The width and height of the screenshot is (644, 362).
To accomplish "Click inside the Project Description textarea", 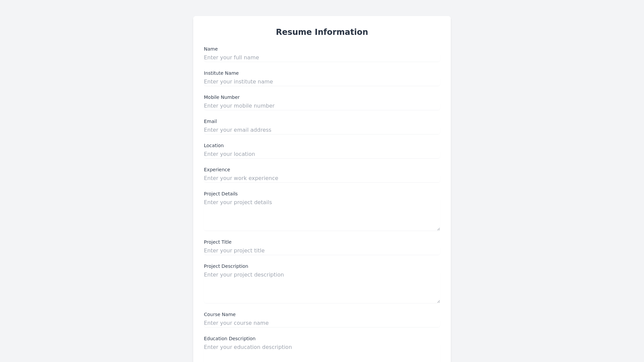I will coord(322,287).
